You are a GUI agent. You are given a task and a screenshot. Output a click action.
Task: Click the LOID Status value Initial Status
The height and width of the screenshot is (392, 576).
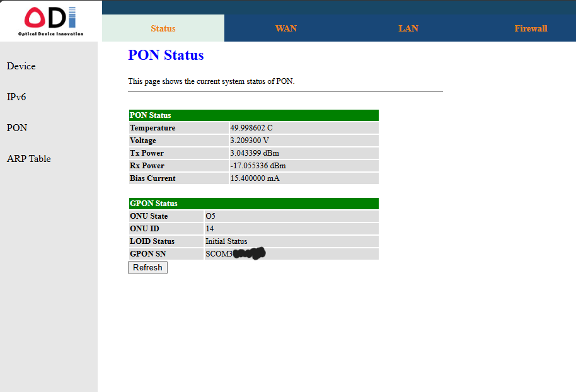coord(226,241)
